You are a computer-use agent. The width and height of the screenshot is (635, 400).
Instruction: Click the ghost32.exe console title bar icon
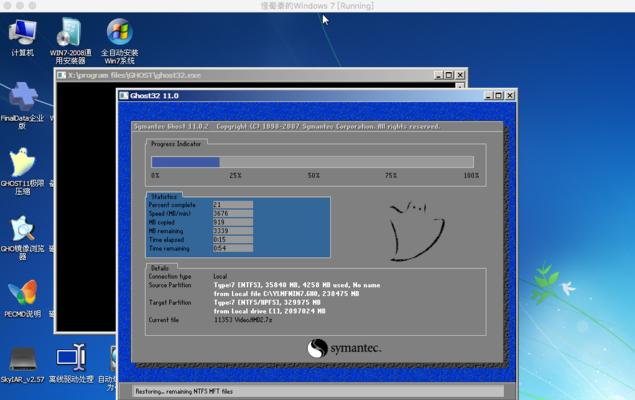pos(62,75)
